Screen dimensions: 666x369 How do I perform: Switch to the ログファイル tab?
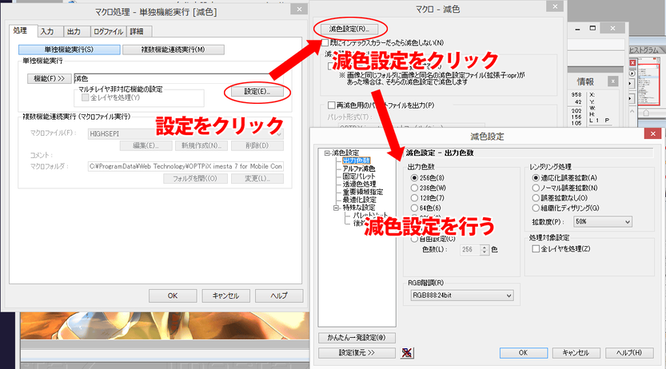pos(108,31)
